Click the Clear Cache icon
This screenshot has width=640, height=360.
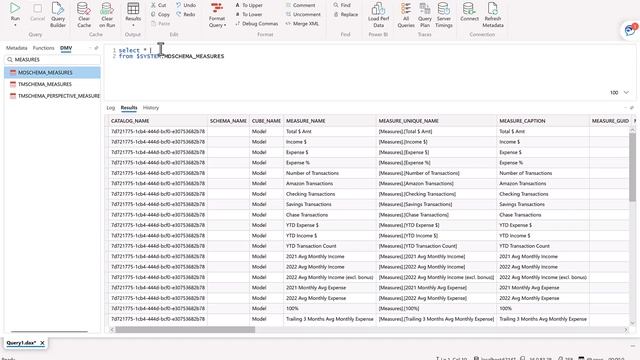tap(84, 15)
